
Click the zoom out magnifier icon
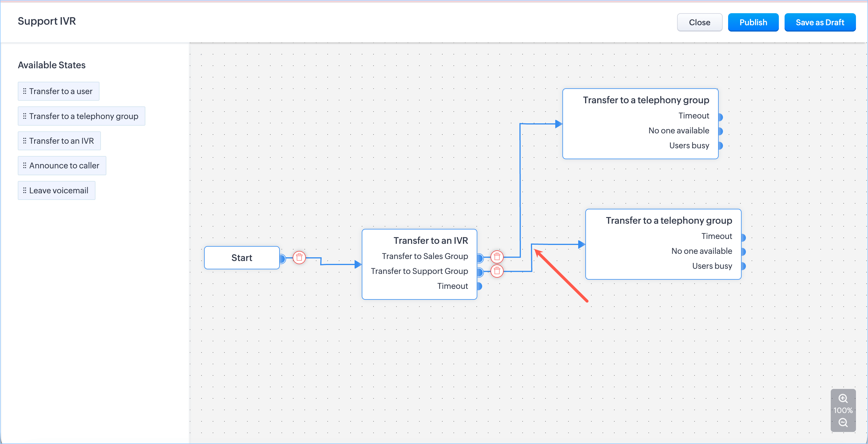coord(843,422)
